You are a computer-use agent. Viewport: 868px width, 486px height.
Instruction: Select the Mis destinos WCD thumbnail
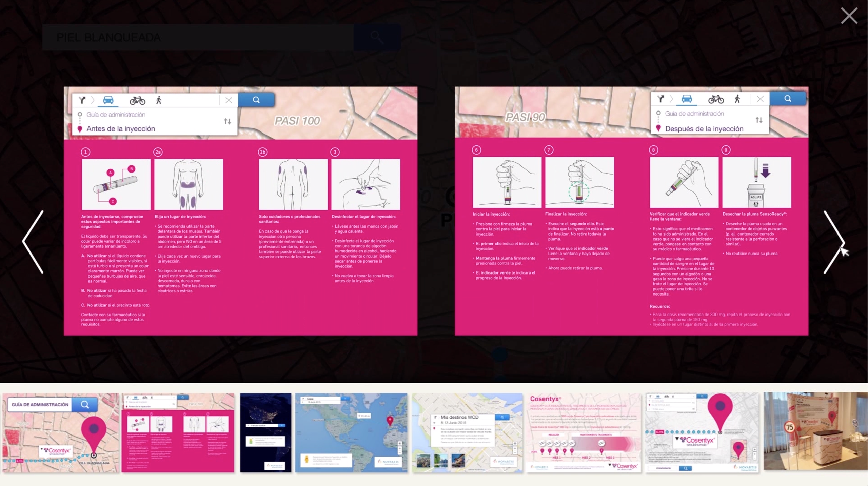pyautogui.click(x=467, y=432)
